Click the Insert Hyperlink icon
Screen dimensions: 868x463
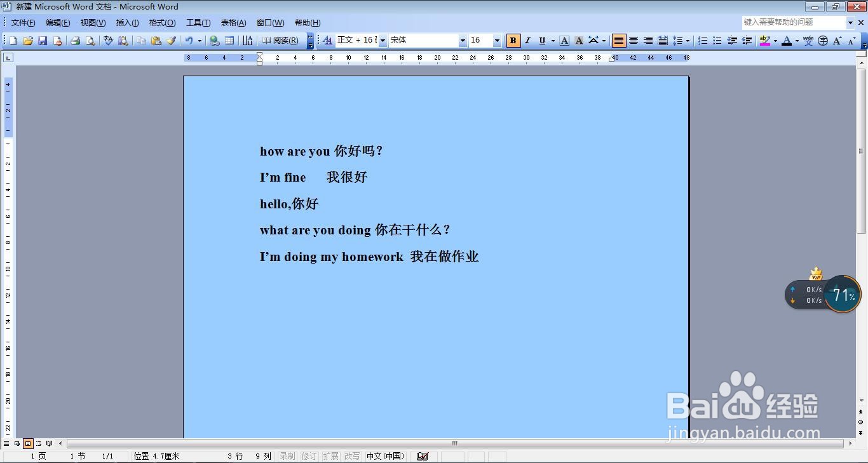(214, 40)
